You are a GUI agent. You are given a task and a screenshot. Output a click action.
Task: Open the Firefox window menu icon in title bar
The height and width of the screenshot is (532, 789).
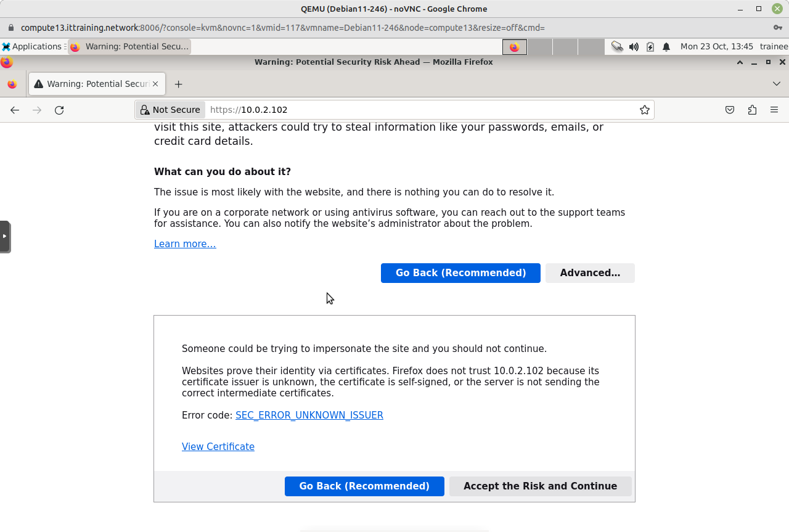point(7,62)
